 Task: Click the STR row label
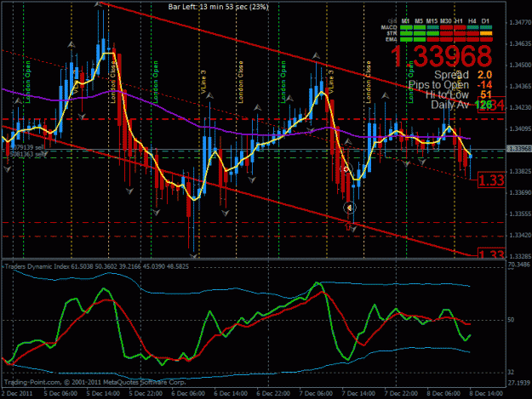(392, 33)
